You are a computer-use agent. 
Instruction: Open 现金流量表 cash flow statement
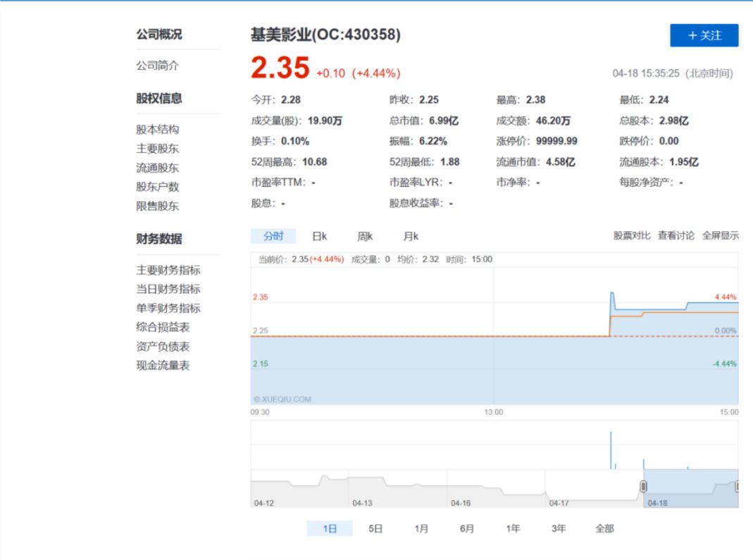(x=161, y=365)
